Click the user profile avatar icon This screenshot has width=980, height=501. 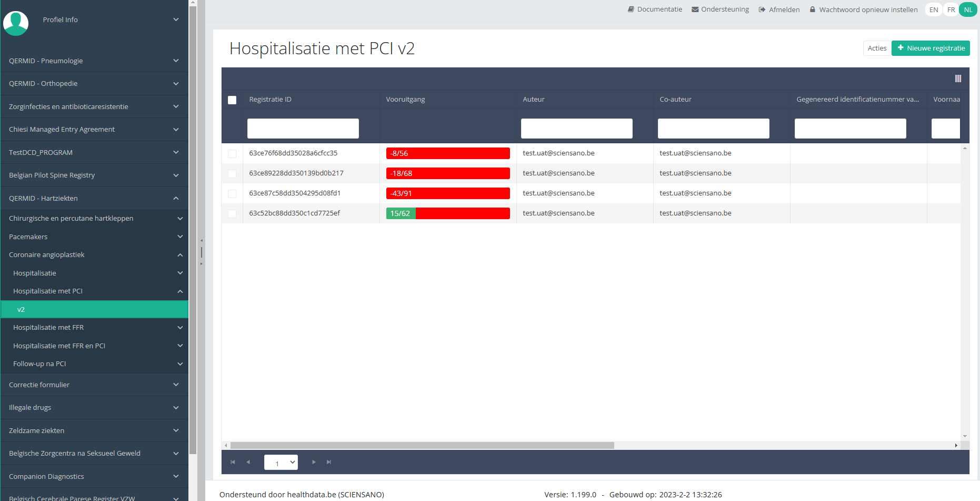(x=16, y=23)
